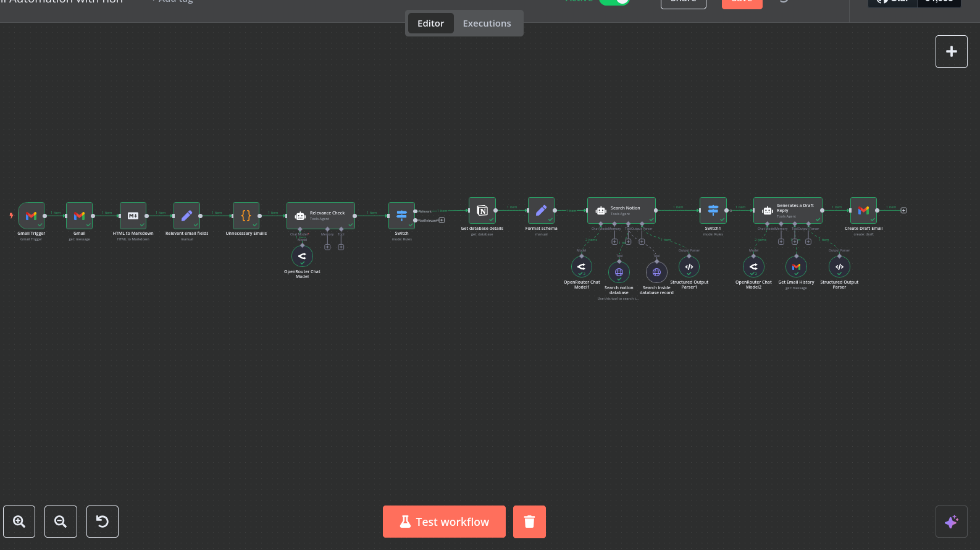Image resolution: width=980 pixels, height=550 pixels.
Task: Open the Relevance Check agent node
Action: pos(320,216)
